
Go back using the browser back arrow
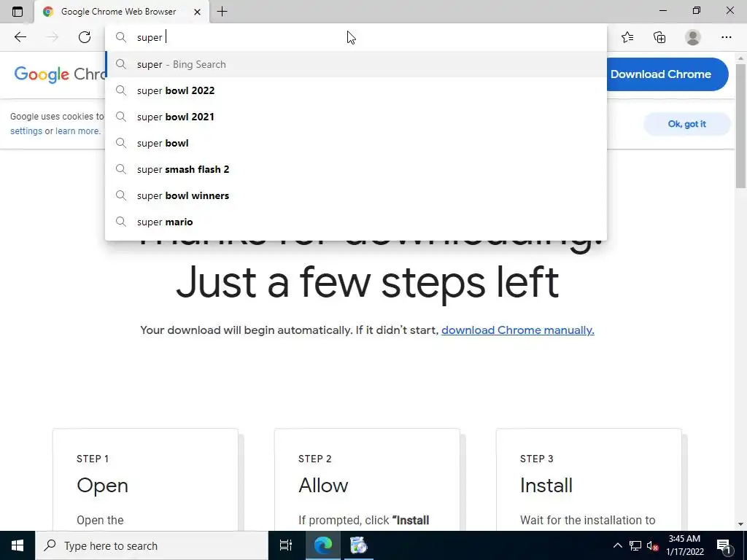tap(20, 37)
